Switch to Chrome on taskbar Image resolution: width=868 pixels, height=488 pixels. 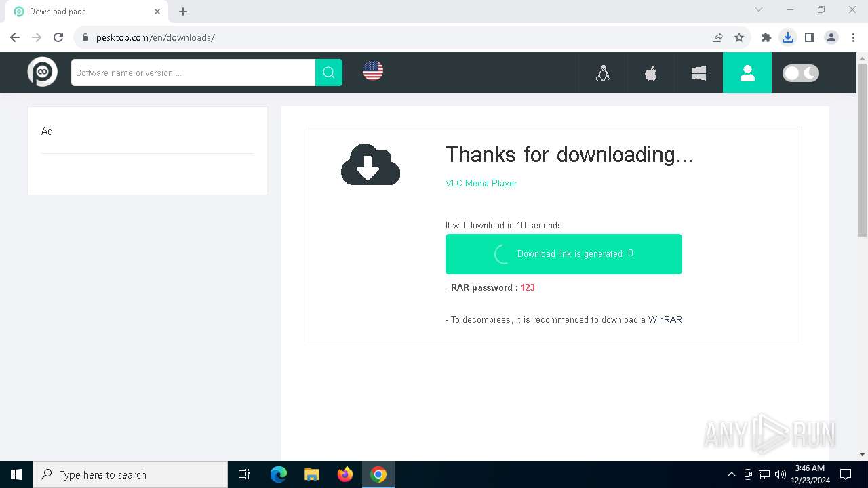pyautogui.click(x=378, y=474)
